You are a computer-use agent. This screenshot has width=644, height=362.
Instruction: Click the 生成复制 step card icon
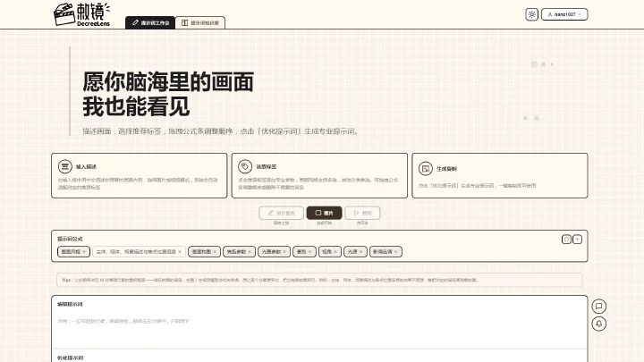point(426,169)
